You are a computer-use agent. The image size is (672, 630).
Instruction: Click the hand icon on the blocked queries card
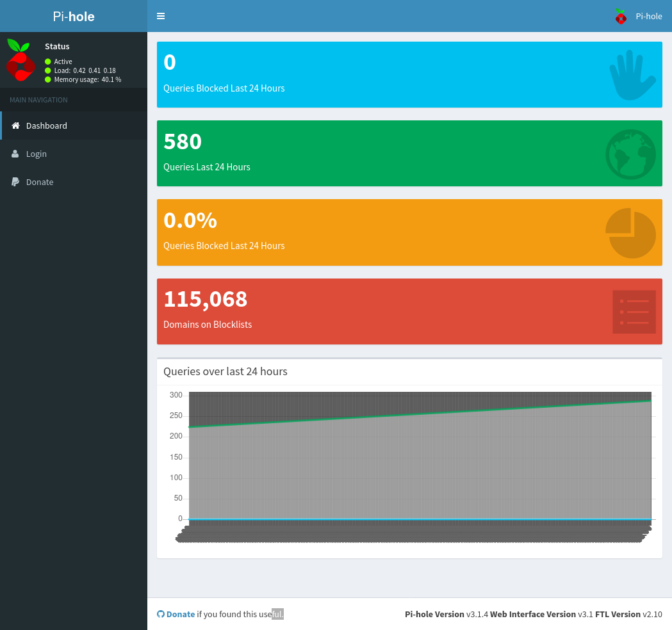point(632,76)
